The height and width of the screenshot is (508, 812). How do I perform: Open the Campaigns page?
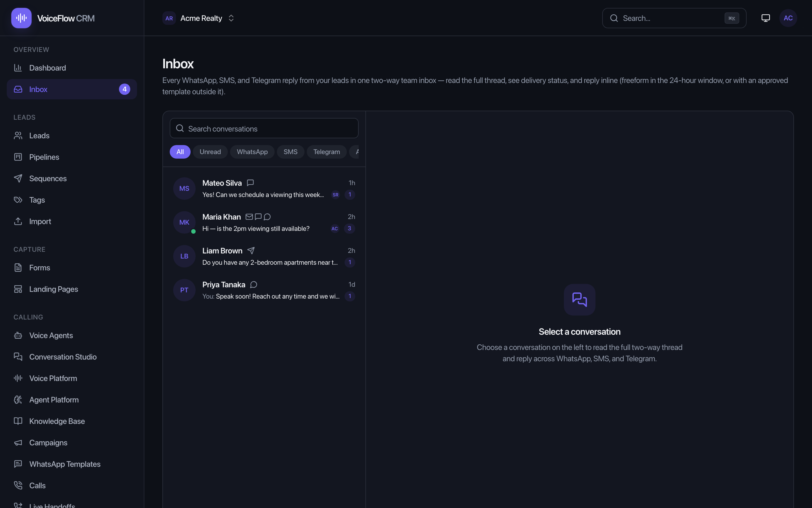(x=72, y=443)
